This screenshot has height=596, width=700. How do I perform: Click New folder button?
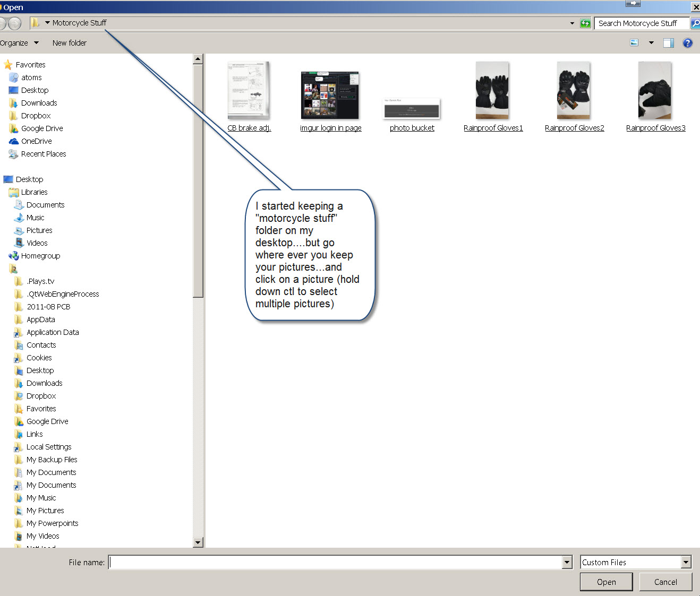coord(70,43)
